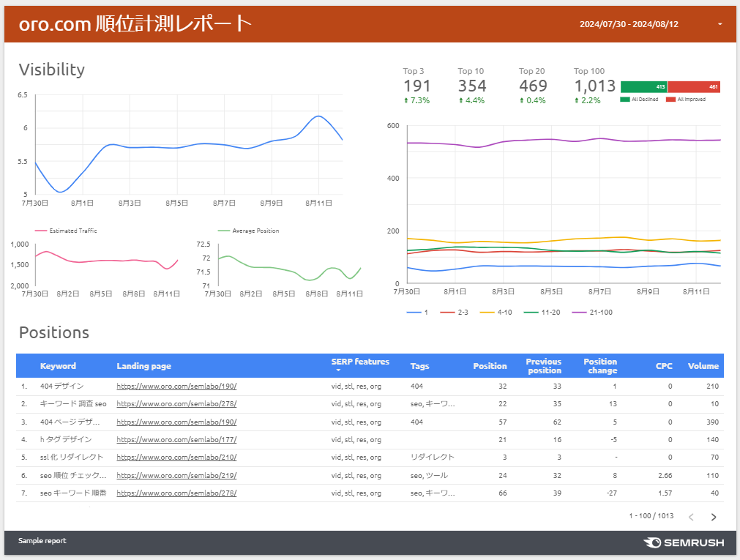Sort table by SERP features arrow
Screen dimensions: 740x560
pyautogui.click(x=338, y=370)
